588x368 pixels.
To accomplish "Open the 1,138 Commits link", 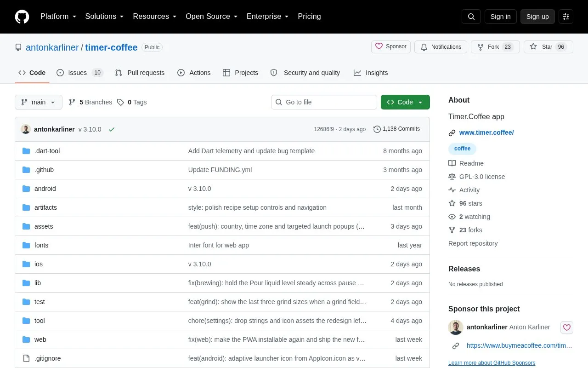I will pos(396,129).
